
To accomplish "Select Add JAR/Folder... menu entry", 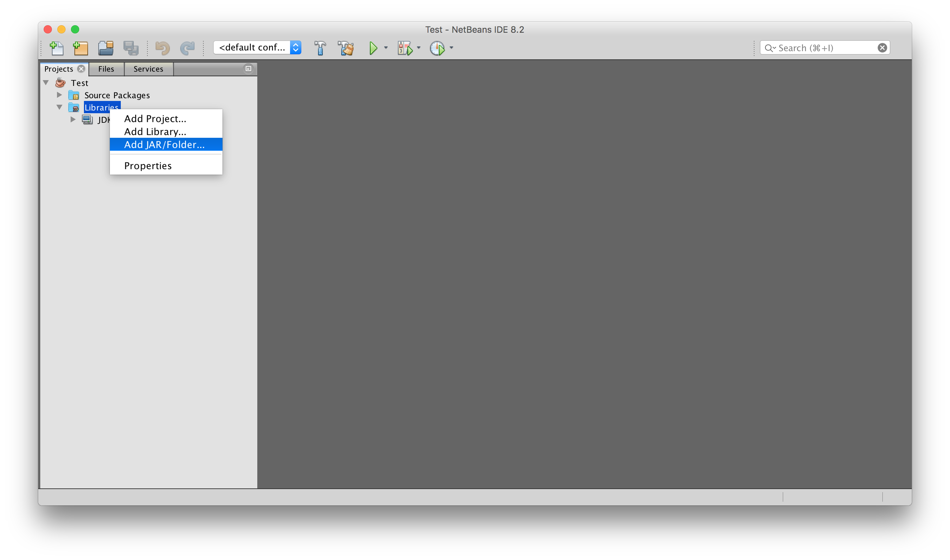I will (x=166, y=144).
